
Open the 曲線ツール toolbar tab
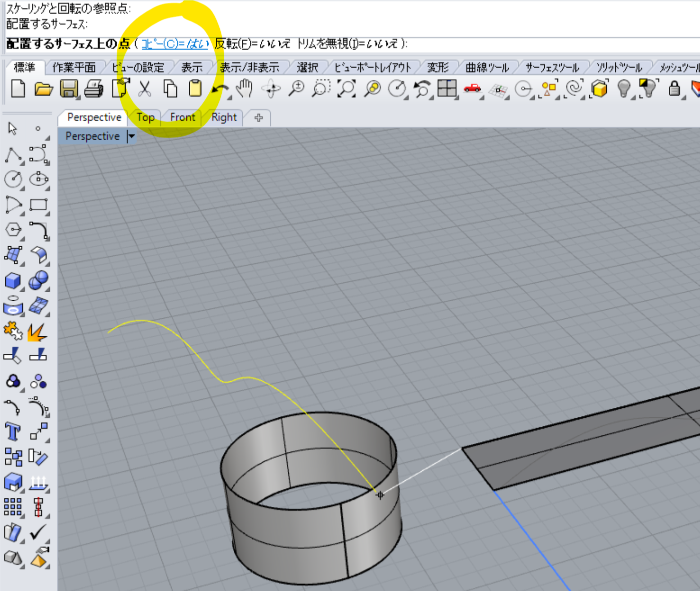tap(487, 67)
